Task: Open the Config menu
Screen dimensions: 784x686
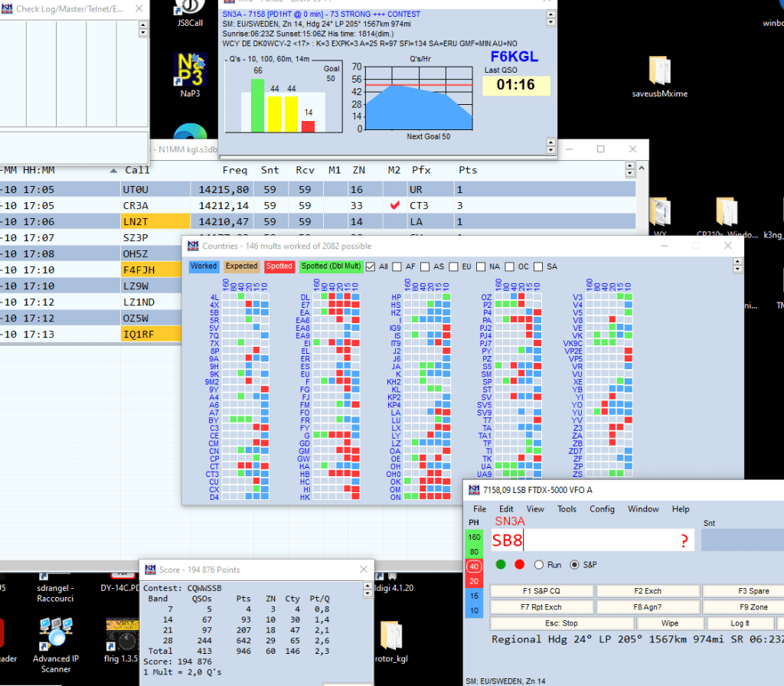Action: click(602, 509)
